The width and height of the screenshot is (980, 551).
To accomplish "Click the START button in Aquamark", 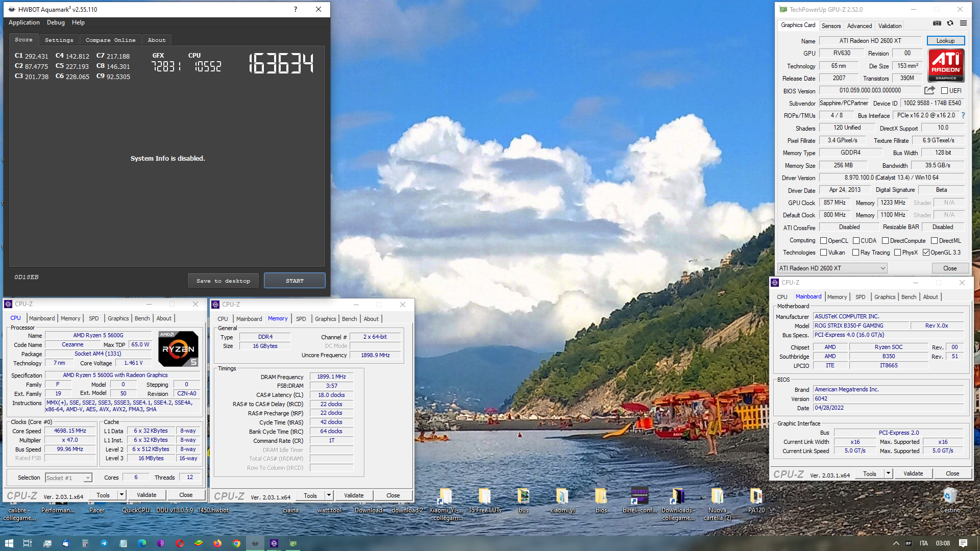I will point(295,281).
